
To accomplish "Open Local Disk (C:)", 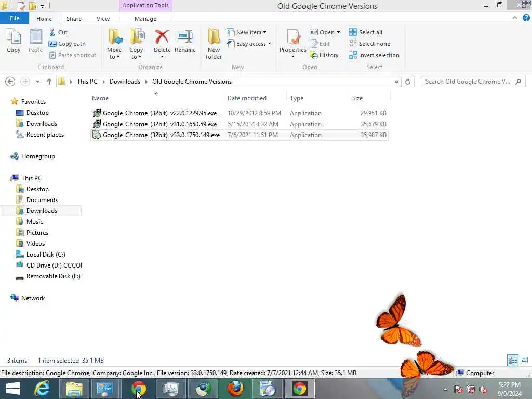I will 46,255.
